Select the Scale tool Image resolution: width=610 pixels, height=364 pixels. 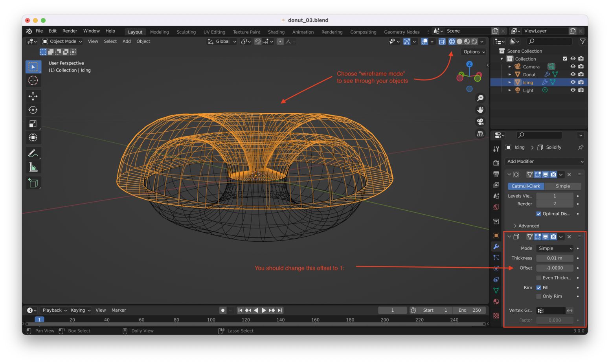click(33, 124)
